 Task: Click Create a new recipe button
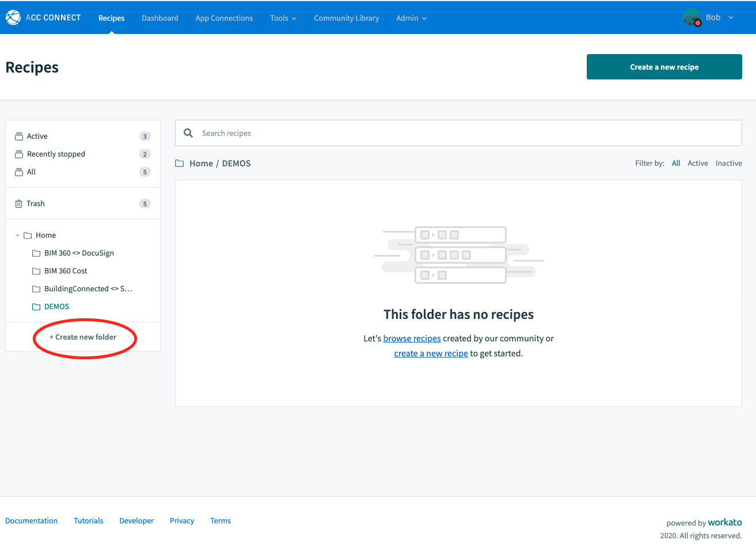664,67
